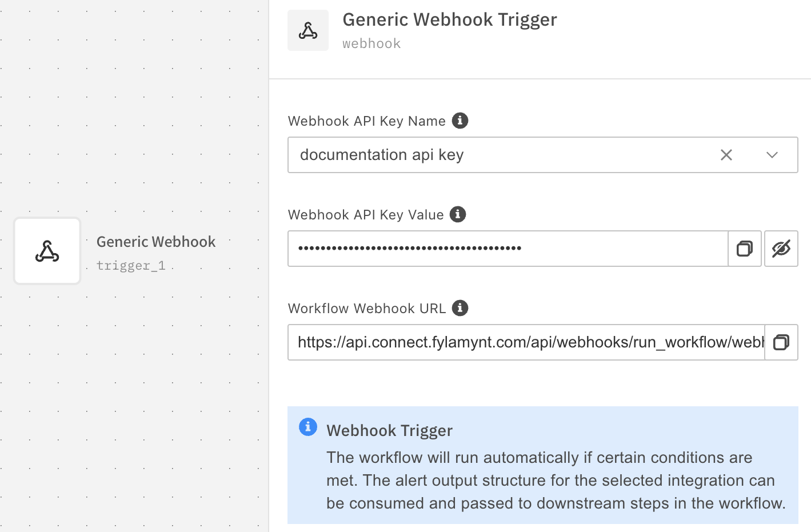Click the masked API key value field

(x=508, y=249)
